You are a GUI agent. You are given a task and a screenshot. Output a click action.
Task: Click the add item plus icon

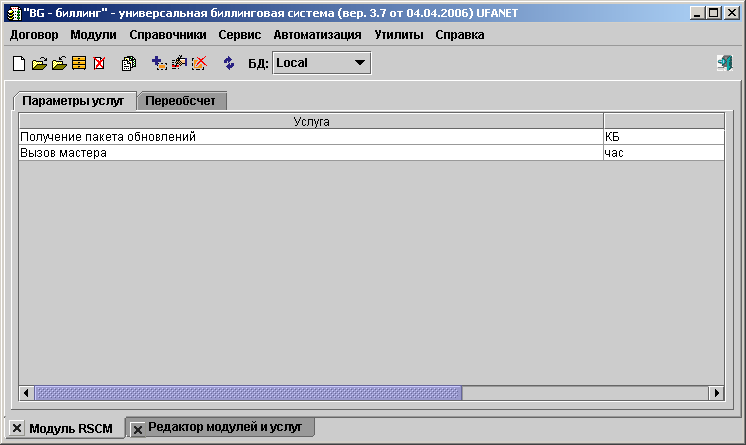pyautogui.click(x=159, y=63)
